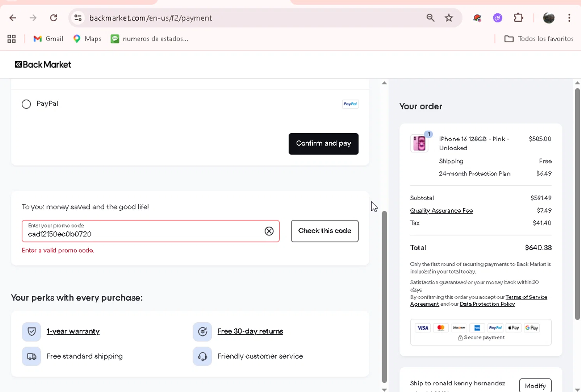Viewport: 581px width, 392px height.
Task: Open the Chrome profile avatar
Action: (x=548, y=18)
